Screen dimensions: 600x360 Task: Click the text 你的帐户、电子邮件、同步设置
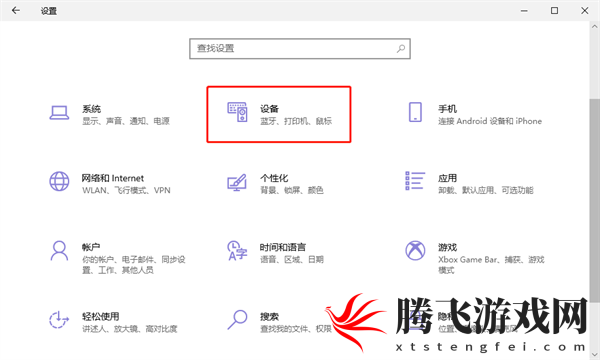(134, 265)
